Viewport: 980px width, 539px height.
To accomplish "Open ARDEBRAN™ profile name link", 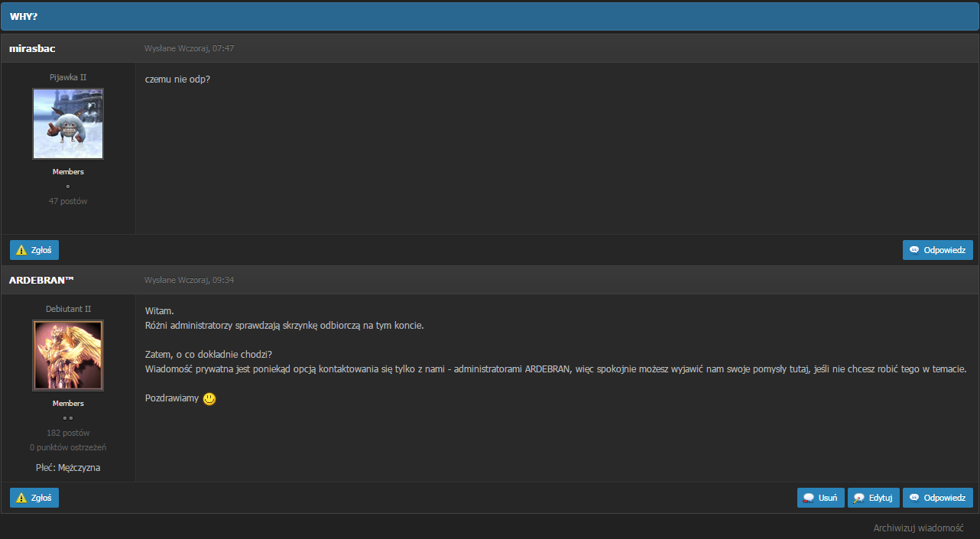I will [41, 280].
